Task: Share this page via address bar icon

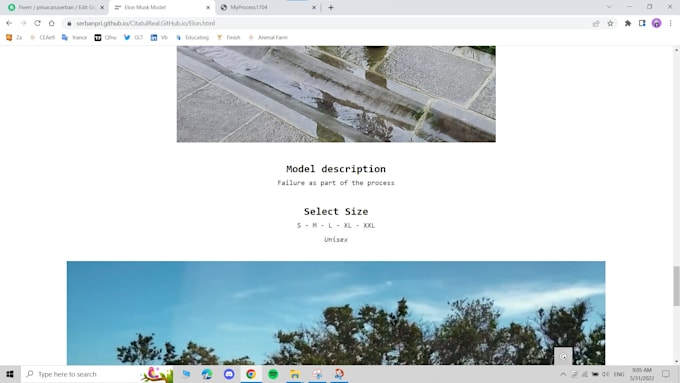Action: tap(596, 23)
